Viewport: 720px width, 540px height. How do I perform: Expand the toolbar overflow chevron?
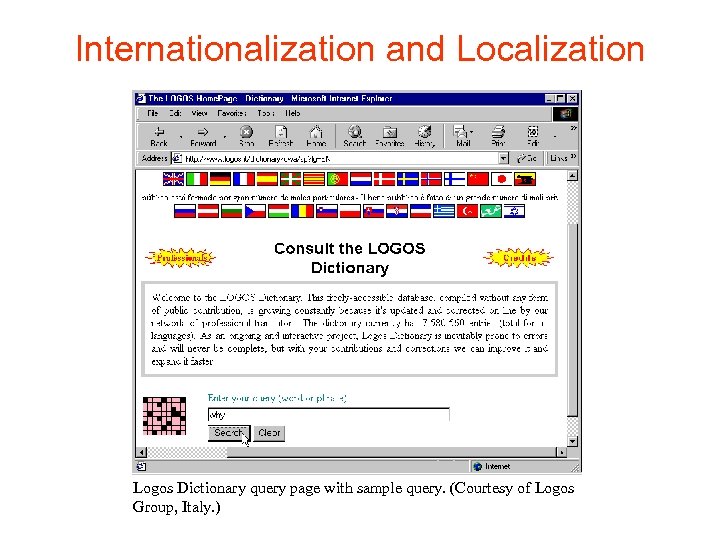[573, 129]
